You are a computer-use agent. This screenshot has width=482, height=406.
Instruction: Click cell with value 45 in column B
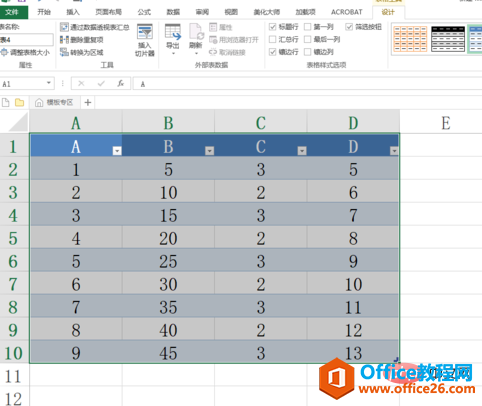pyautogui.click(x=168, y=353)
